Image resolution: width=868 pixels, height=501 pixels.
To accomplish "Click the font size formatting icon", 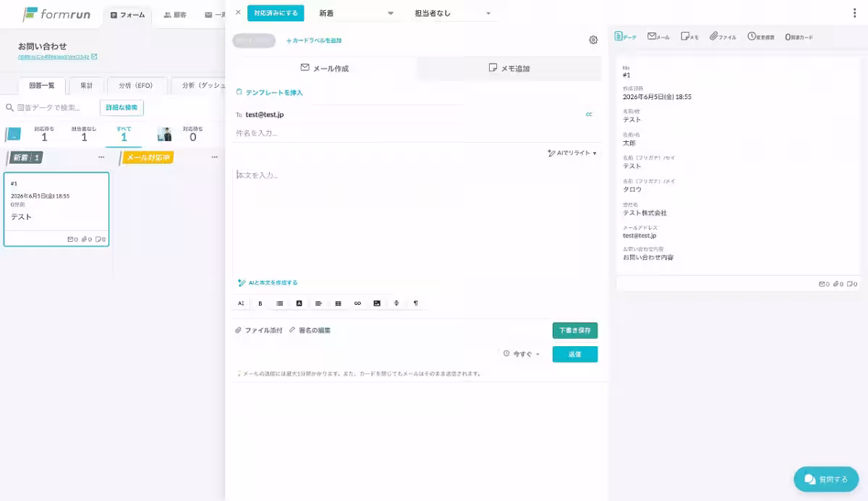I will (x=241, y=303).
